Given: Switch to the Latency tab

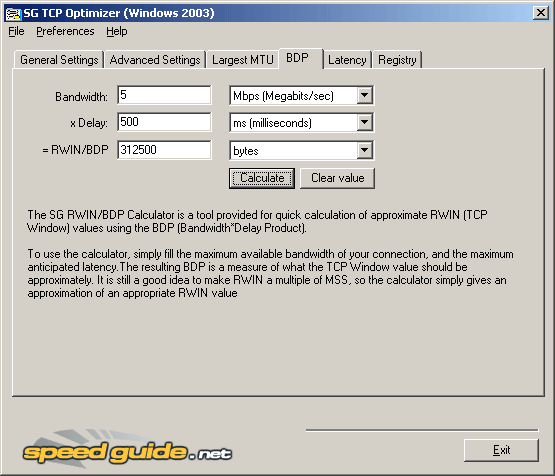Looking at the screenshot, I should [x=347, y=60].
